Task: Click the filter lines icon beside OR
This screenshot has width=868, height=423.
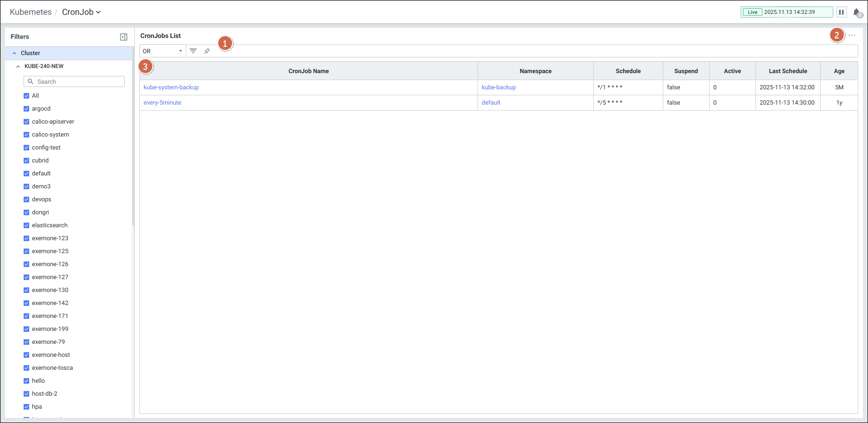Action: (193, 51)
